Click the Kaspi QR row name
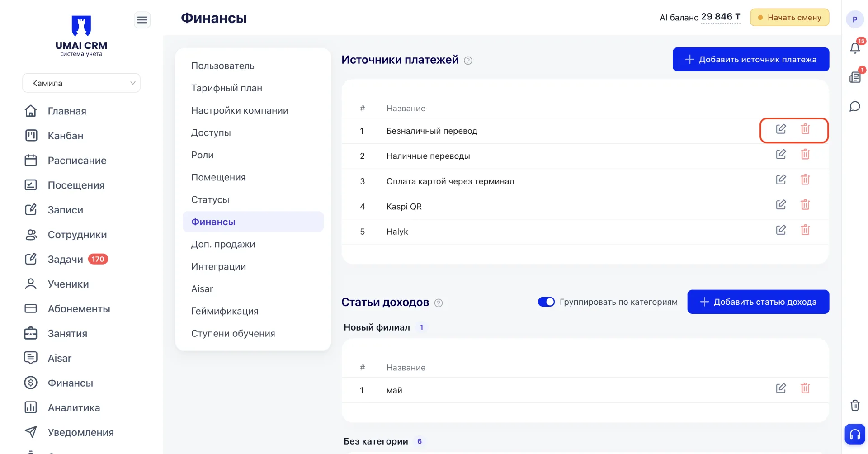 point(404,207)
